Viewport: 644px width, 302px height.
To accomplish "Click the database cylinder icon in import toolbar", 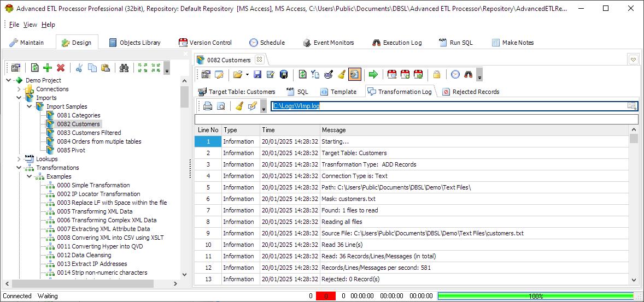I will pyautogui.click(x=284, y=74).
